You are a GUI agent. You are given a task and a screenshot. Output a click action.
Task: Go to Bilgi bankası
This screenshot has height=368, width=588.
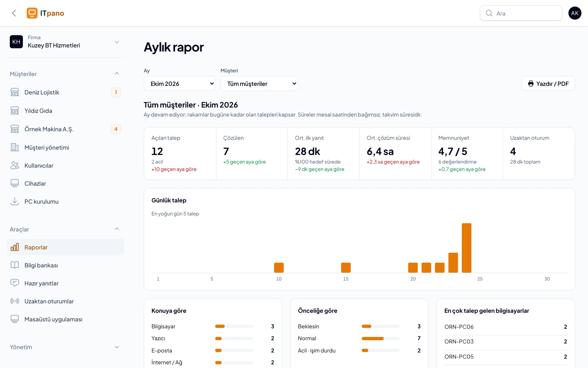[65, 265]
